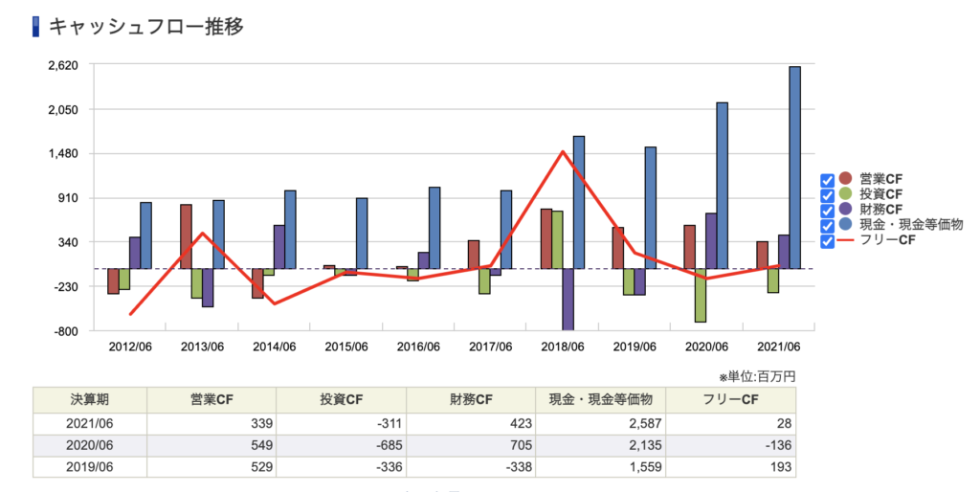The width and height of the screenshot is (980, 492).
Task: Click the -685 investing CF cell
Action: click(x=342, y=446)
